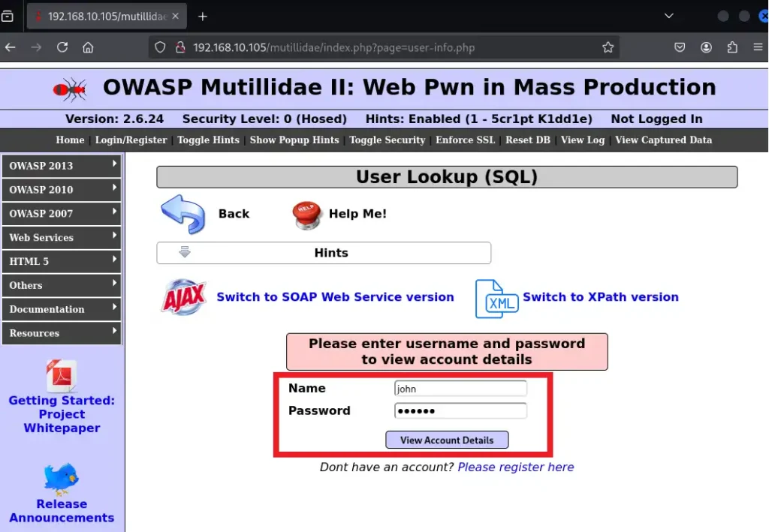Click the Security Level: 0 (Hosed) text
Image resolution: width=769 pixels, height=532 pixels.
(x=264, y=119)
